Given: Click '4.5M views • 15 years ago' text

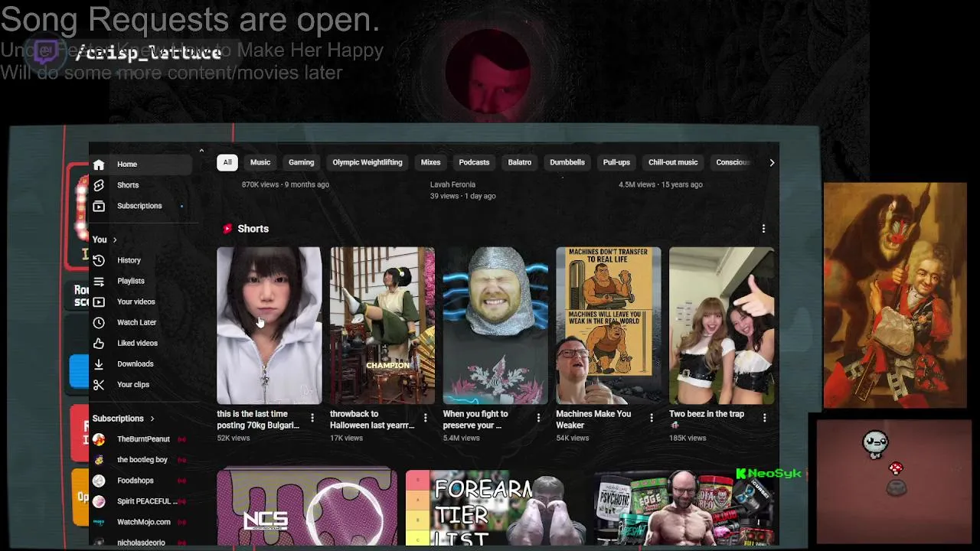Looking at the screenshot, I should pyautogui.click(x=661, y=184).
